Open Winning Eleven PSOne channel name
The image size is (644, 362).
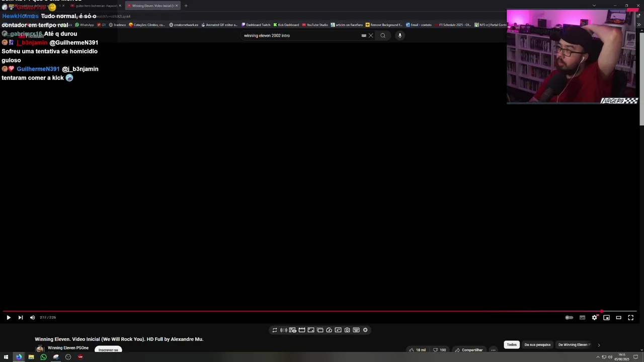(x=68, y=348)
